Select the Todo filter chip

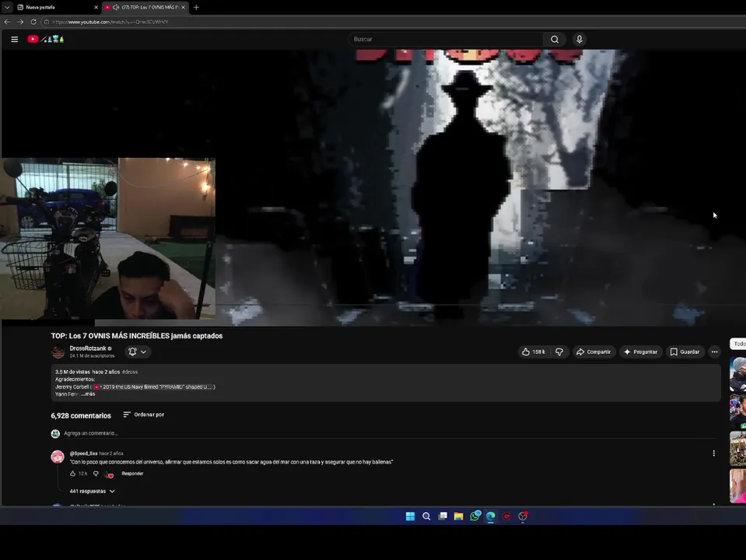tap(738, 344)
